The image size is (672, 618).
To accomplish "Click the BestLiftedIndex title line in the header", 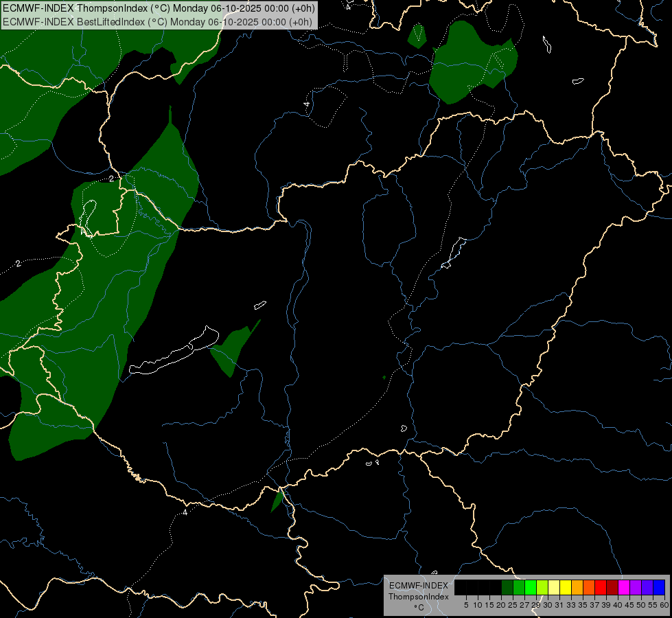I will tap(157, 22).
